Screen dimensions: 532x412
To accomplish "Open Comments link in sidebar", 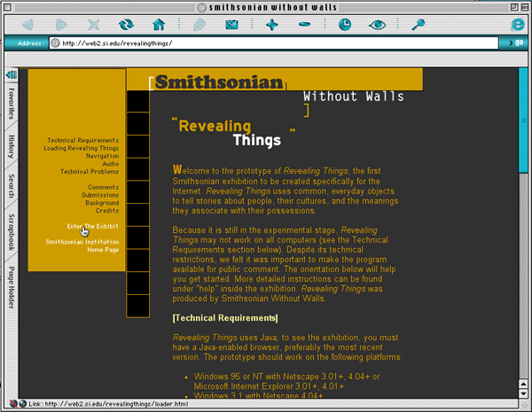I will pos(104,187).
